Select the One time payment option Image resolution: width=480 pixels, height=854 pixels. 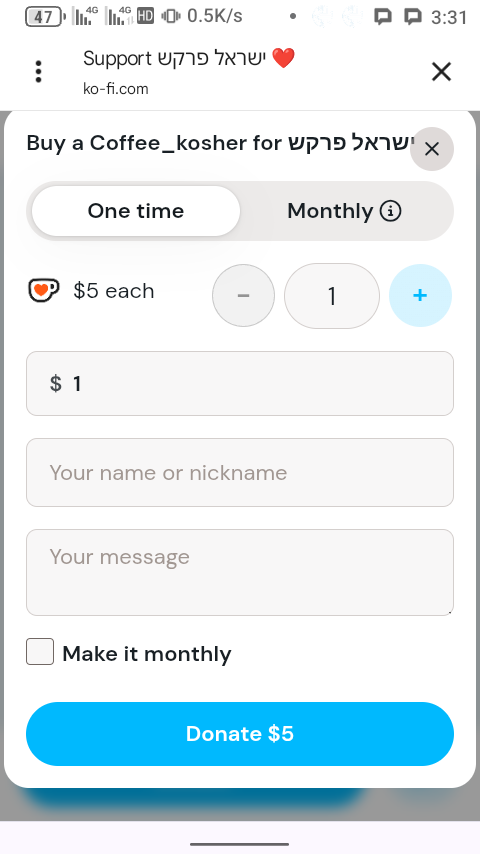tap(136, 211)
